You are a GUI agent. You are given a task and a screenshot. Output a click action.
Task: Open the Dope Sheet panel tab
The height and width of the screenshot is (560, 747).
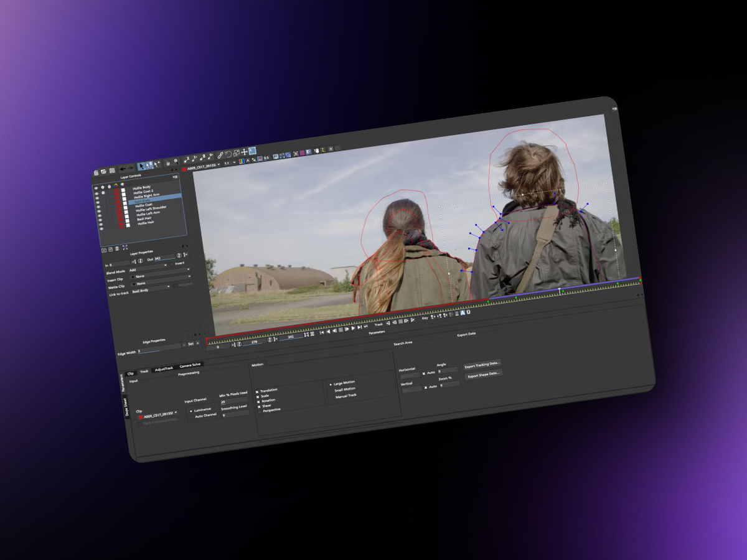tap(126, 408)
